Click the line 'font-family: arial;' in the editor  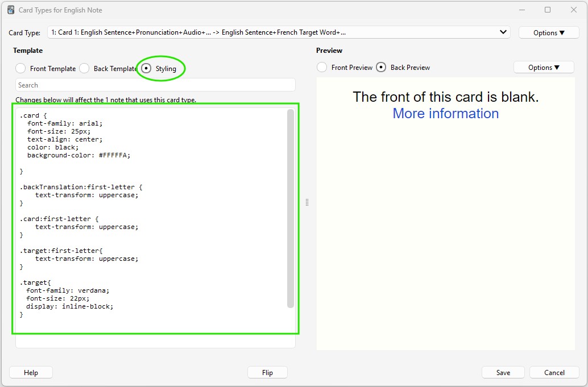click(x=64, y=123)
